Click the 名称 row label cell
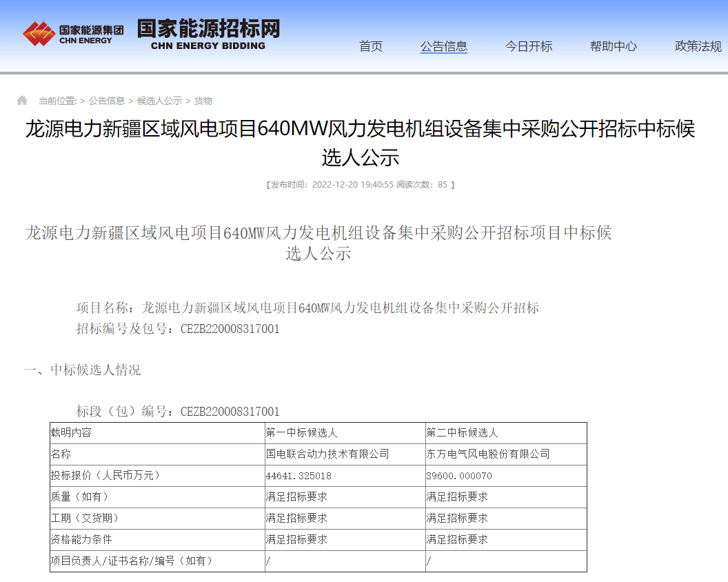The height and width of the screenshot is (582, 728). (x=157, y=454)
